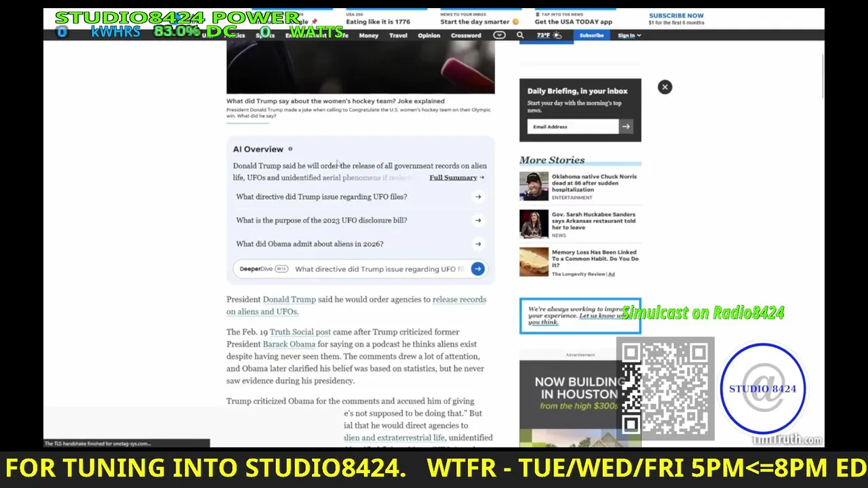Click the 'The Longevity Review | Ad' label
This screenshot has height=488, width=868.
(x=583, y=274)
